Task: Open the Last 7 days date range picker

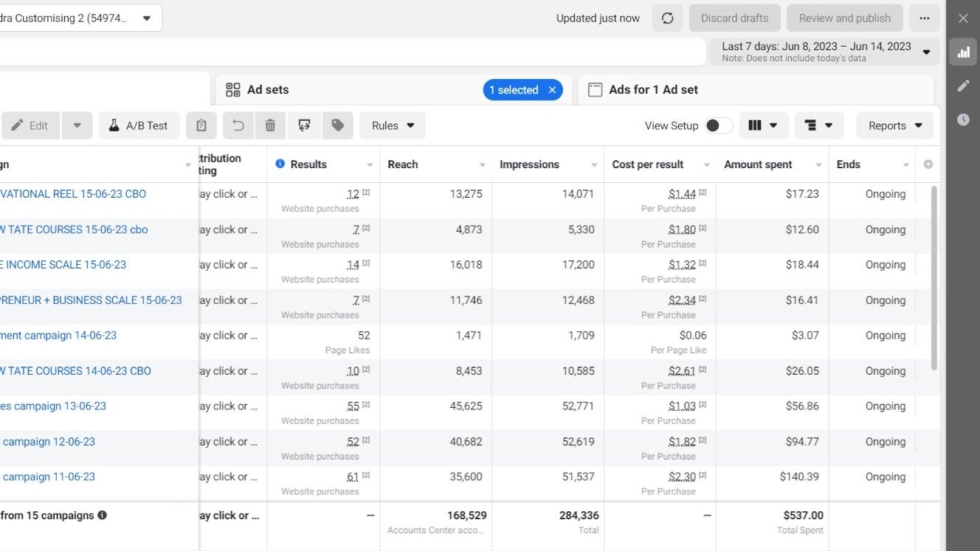Action: coord(824,52)
